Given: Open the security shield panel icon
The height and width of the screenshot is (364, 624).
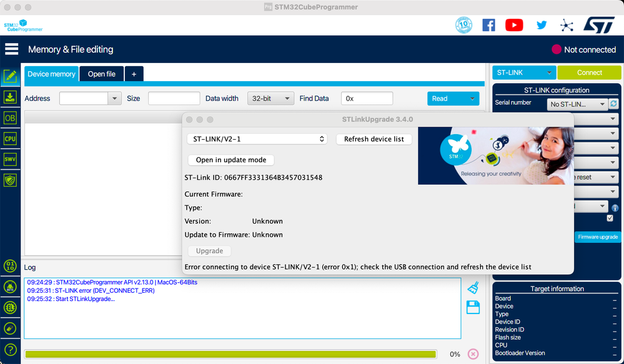Looking at the screenshot, I should (x=10, y=180).
